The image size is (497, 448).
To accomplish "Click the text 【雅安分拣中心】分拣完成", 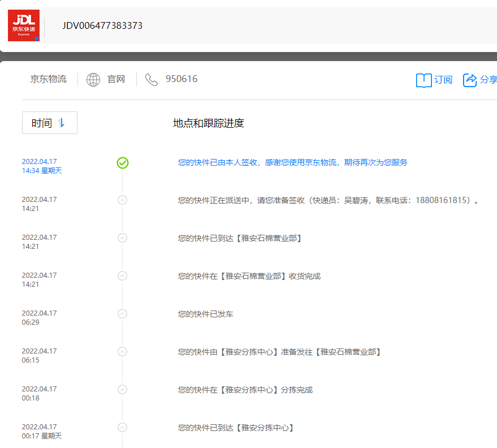I will point(265,390).
